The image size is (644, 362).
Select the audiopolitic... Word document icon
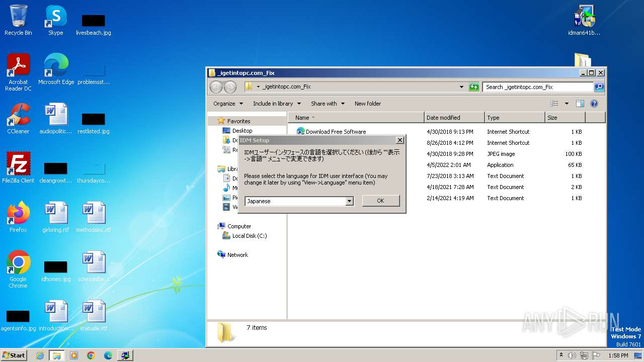(56, 119)
